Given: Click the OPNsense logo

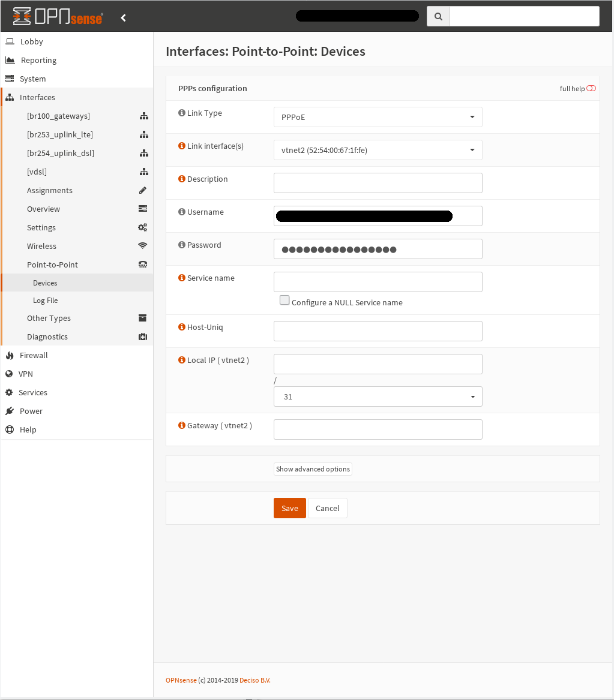Looking at the screenshot, I should tap(58, 17).
